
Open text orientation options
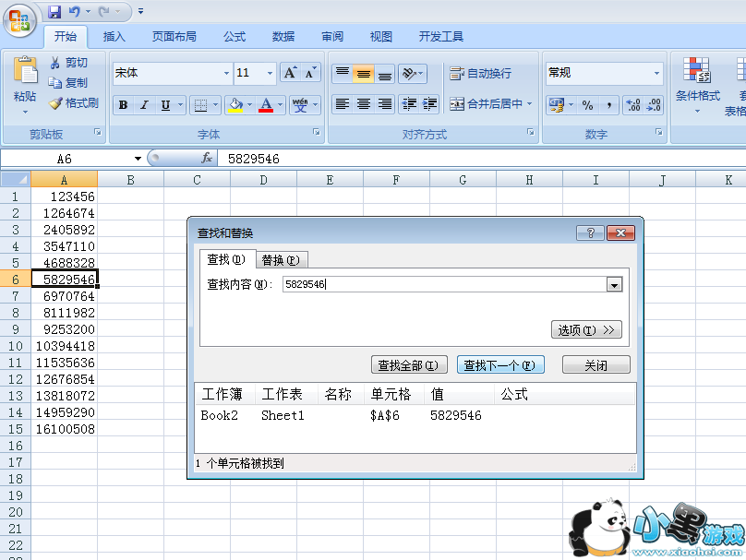coord(412,74)
